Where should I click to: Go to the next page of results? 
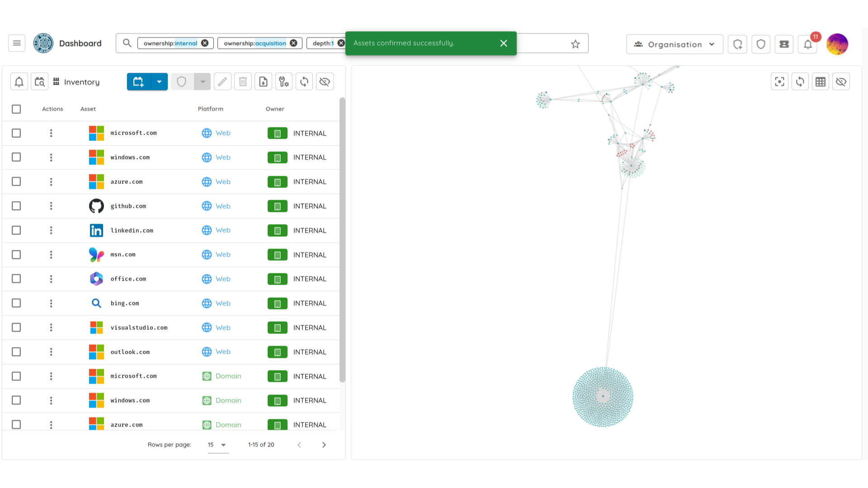click(324, 445)
